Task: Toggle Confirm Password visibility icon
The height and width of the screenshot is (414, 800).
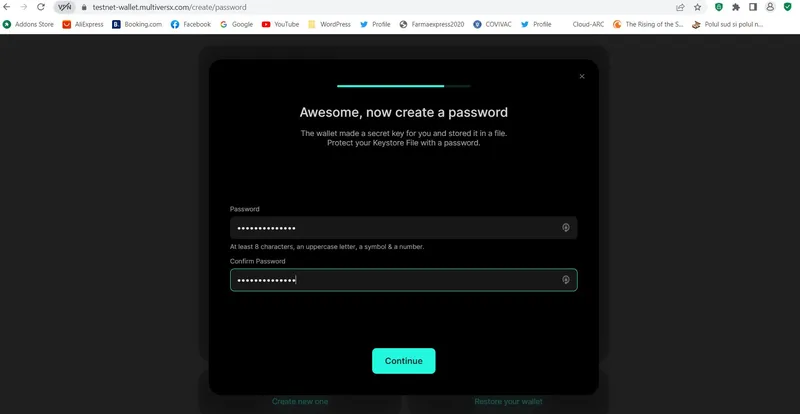Action: coord(565,280)
